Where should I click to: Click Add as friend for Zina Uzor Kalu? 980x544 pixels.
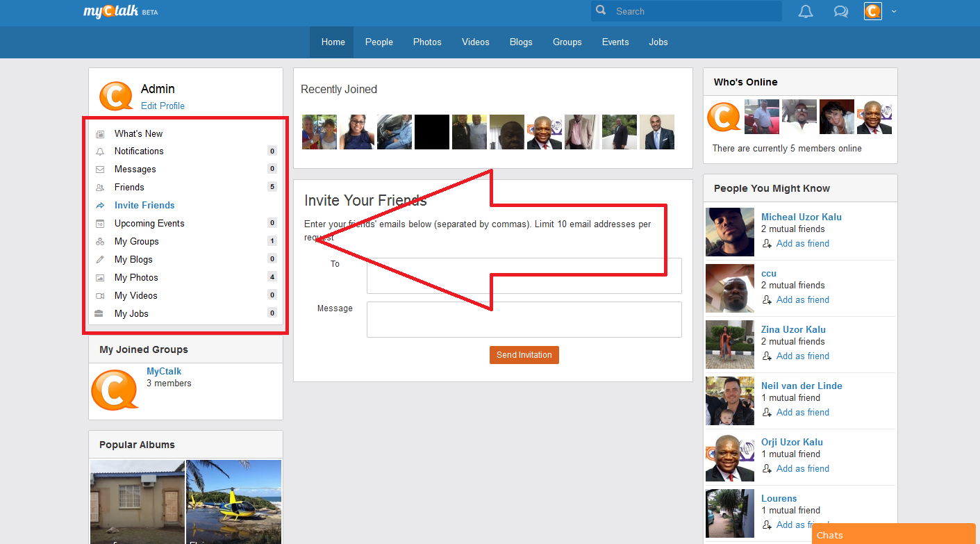tap(767, 356)
